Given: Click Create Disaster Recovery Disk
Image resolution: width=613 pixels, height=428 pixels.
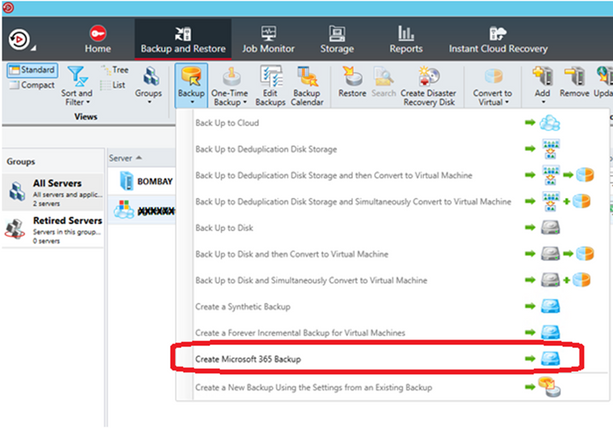Looking at the screenshot, I should click(428, 86).
